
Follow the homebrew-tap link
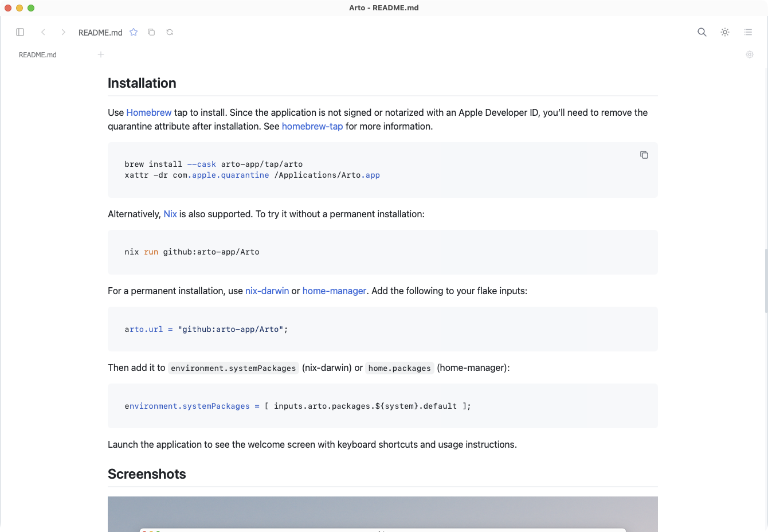click(312, 126)
